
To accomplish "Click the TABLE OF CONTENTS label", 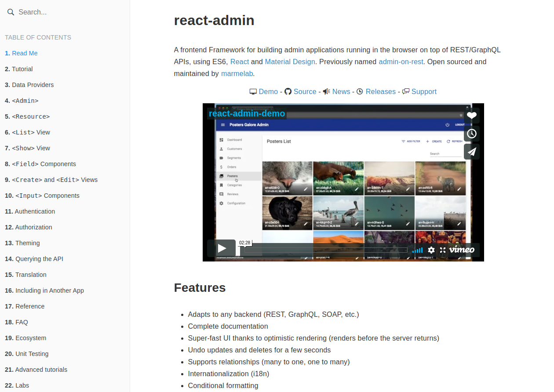I will tap(38, 37).
